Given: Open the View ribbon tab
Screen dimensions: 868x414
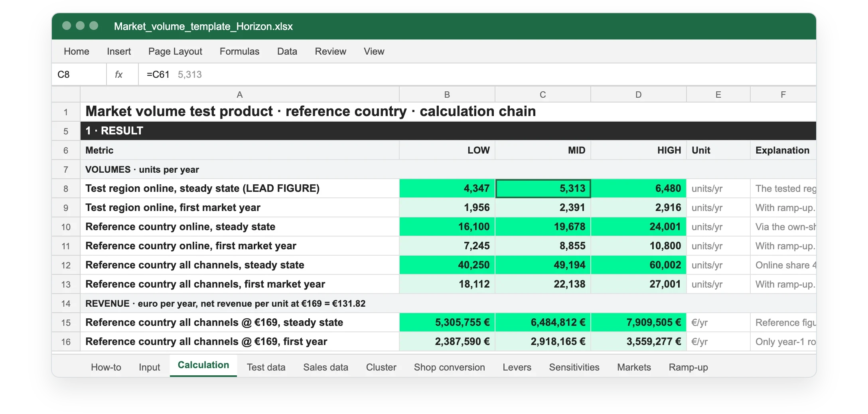Looking at the screenshot, I should [x=374, y=51].
